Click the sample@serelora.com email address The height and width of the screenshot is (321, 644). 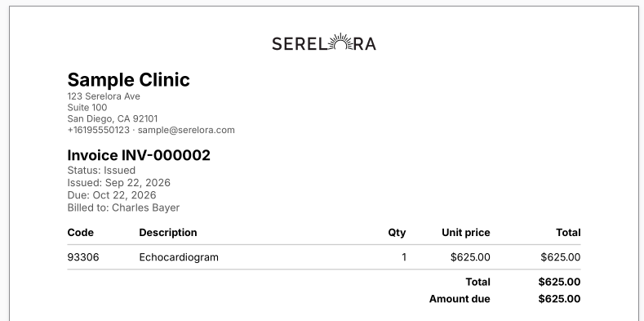click(186, 131)
